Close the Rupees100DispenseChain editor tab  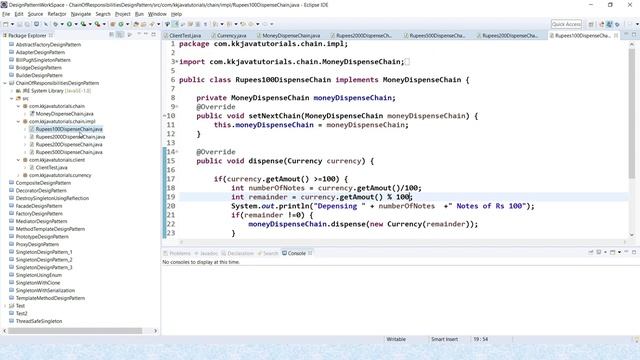616,36
